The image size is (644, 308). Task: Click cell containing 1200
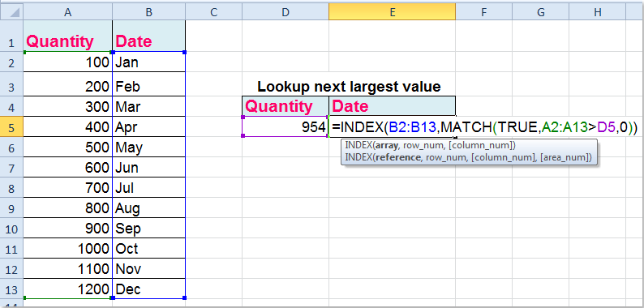tap(68, 289)
